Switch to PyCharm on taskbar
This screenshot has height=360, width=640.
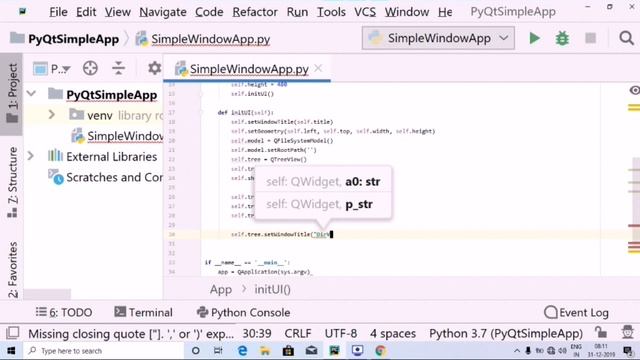pyautogui.click(x=334, y=351)
